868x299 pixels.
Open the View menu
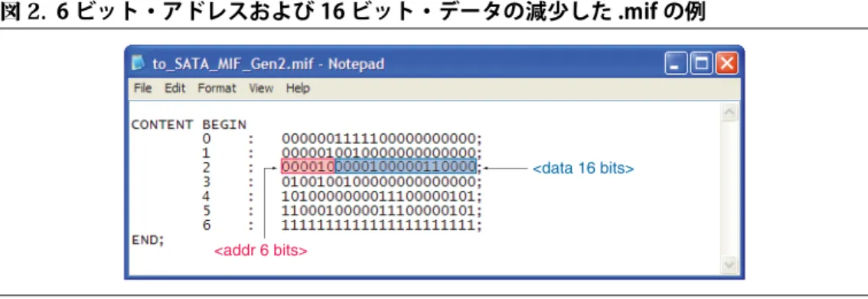(x=261, y=88)
